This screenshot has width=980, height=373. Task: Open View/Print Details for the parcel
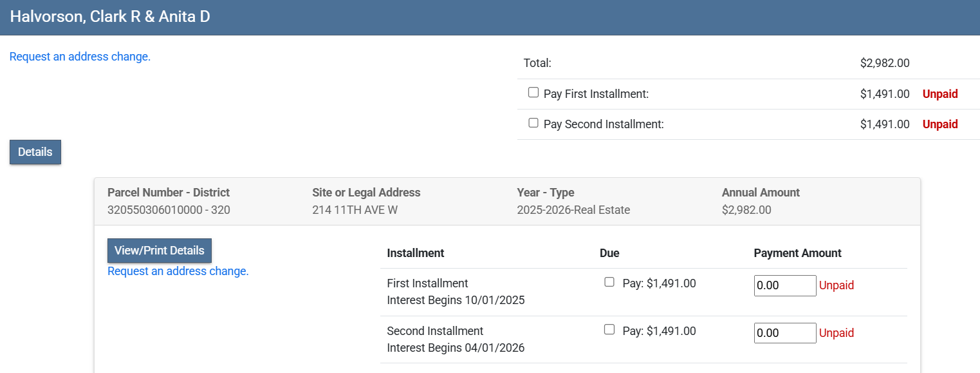pyautogui.click(x=159, y=251)
